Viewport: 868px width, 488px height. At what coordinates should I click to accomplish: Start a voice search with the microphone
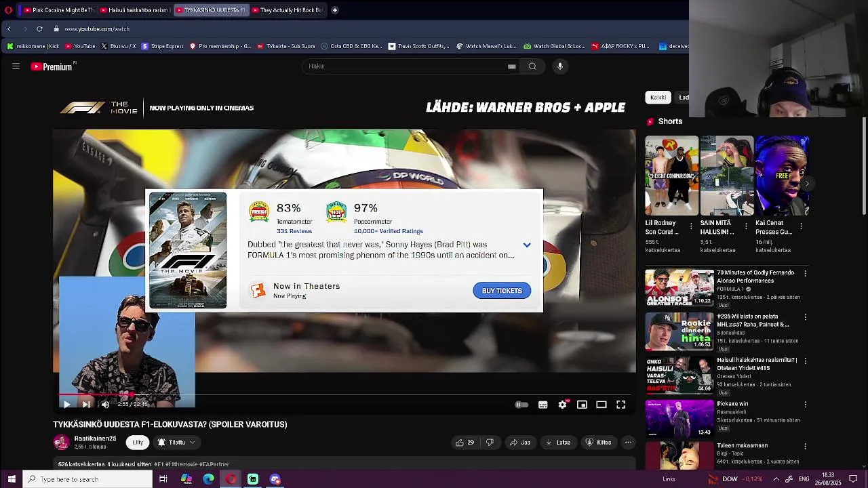coord(560,66)
